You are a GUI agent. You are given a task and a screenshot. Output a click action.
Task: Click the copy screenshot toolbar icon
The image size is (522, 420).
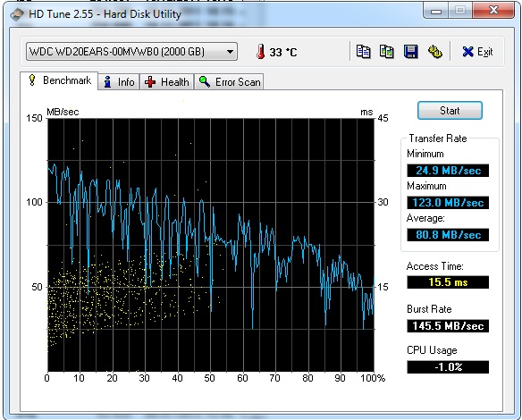pos(387,52)
